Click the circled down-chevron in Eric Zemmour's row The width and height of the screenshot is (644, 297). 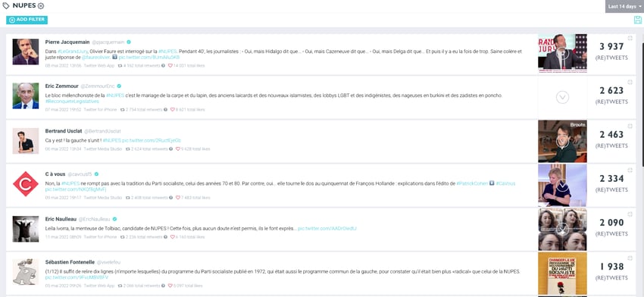(x=562, y=97)
